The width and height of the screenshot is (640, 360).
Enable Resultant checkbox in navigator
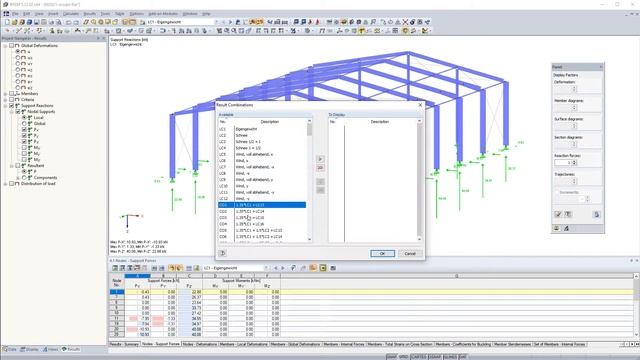[18, 166]
